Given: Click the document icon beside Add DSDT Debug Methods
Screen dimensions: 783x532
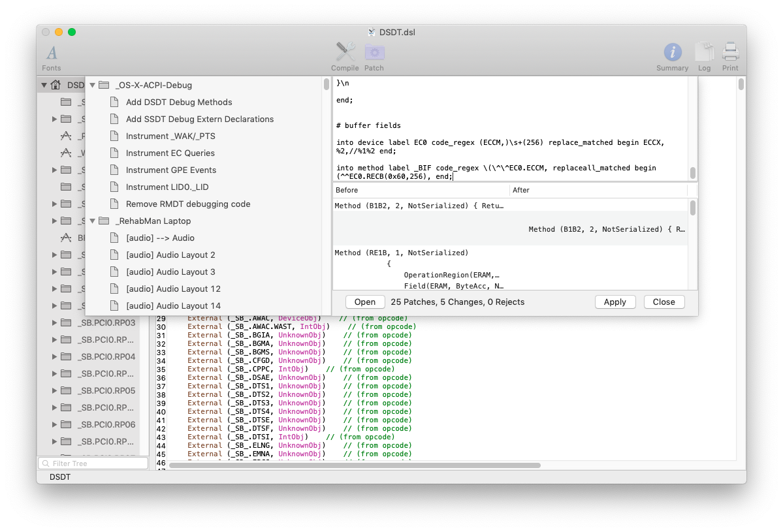Looking at the screenshot, I should pyautogui.click(x=114, y=102).
